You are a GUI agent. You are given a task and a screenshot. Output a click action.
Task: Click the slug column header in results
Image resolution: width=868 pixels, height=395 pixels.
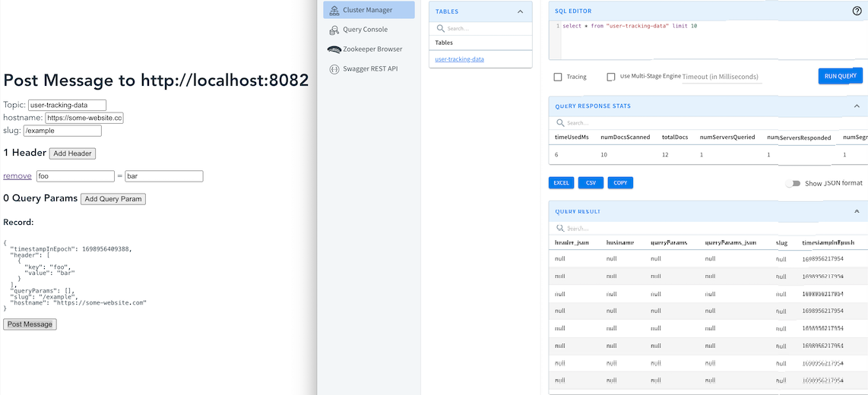point(781,242)
